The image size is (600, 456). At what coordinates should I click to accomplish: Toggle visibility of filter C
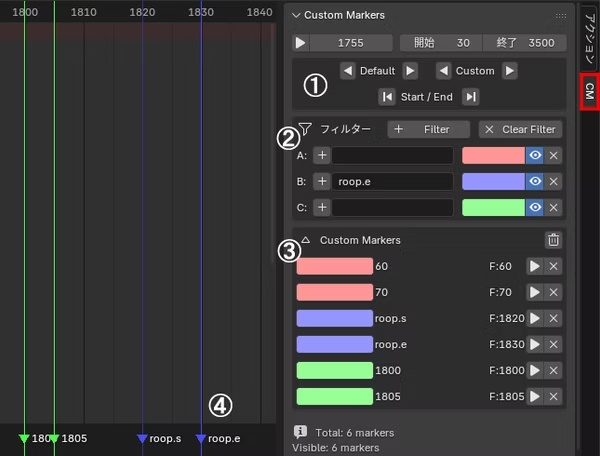click(x=535, y=207)
